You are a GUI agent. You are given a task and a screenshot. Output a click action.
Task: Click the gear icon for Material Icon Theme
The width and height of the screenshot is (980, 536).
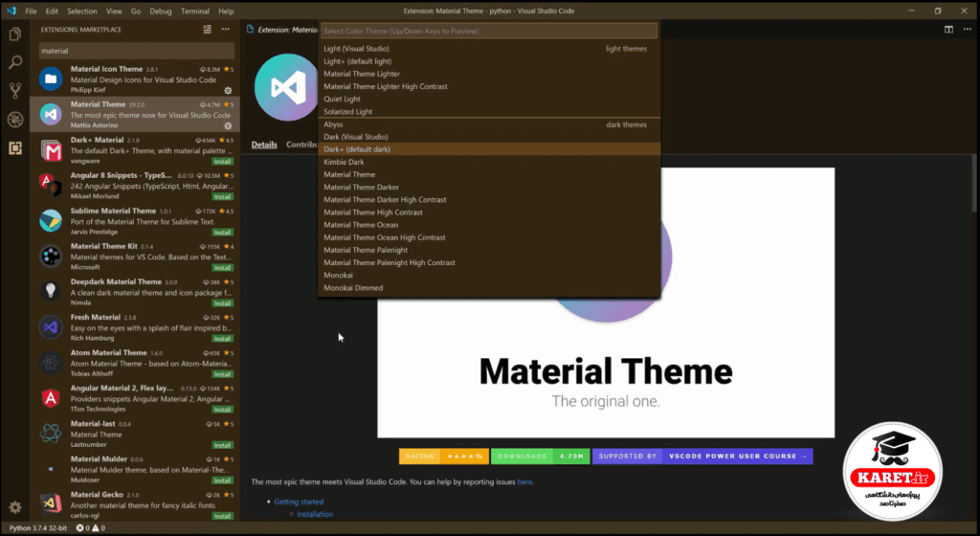[228, 91]
